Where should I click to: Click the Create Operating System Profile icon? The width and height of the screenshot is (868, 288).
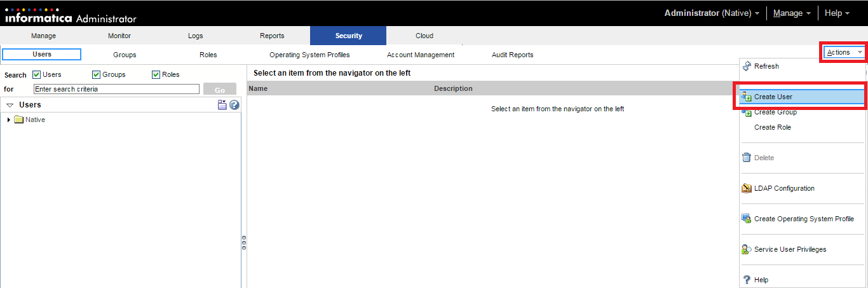(747, 219)
